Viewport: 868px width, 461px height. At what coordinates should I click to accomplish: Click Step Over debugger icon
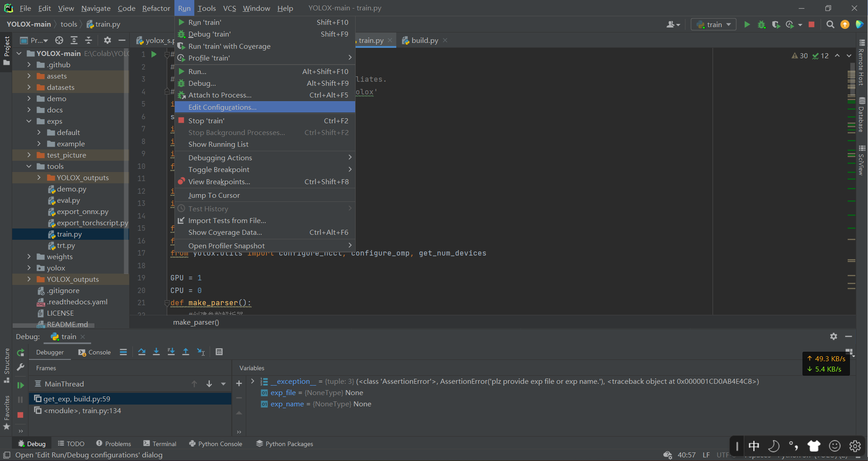pyautogui.click(x=141, y=352)
